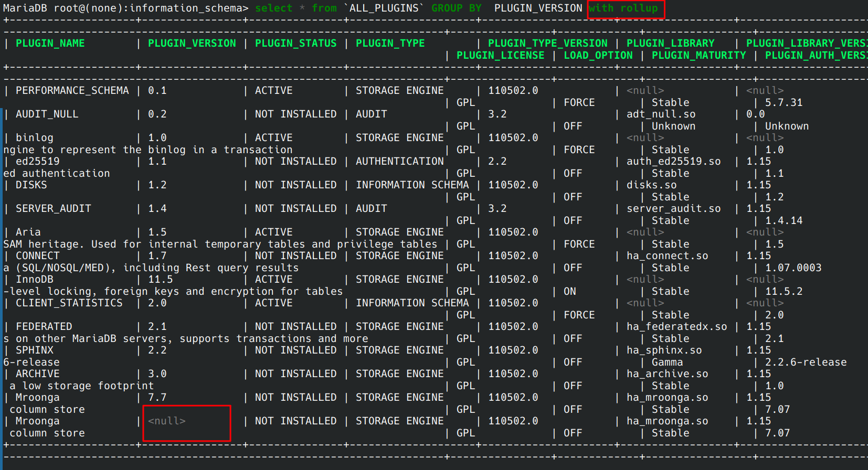Click the PLUGIN_STATUS column header
The height and width of the screenshot is (470, 868).
coord(296,44)
